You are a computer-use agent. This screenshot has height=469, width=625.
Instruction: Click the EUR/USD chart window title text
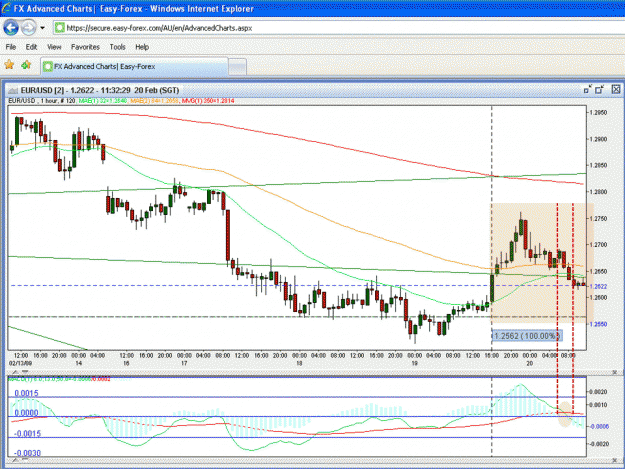point(100,90)
